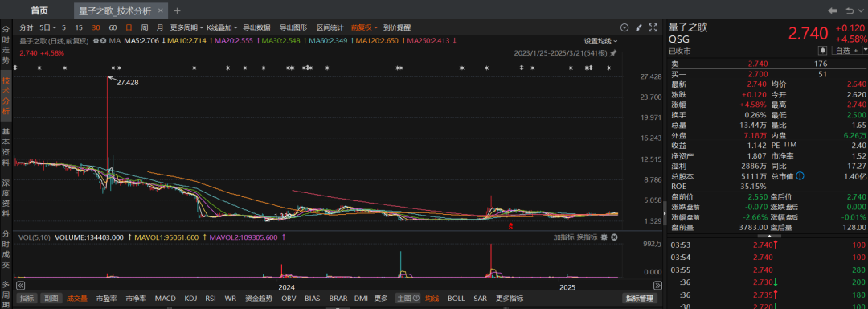Open VOL indicator settings gear
This screenshot has height=309, width=868.
coord(604,237)
